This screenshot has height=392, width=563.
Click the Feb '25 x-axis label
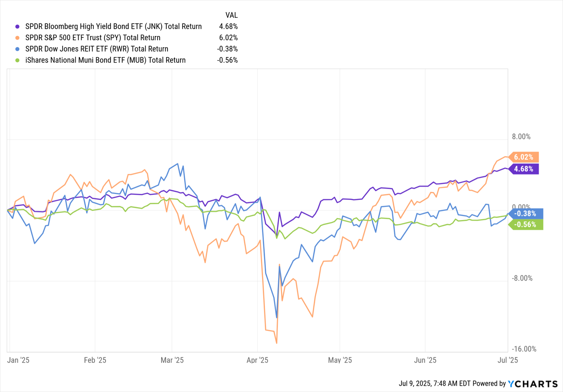[95, 360]
